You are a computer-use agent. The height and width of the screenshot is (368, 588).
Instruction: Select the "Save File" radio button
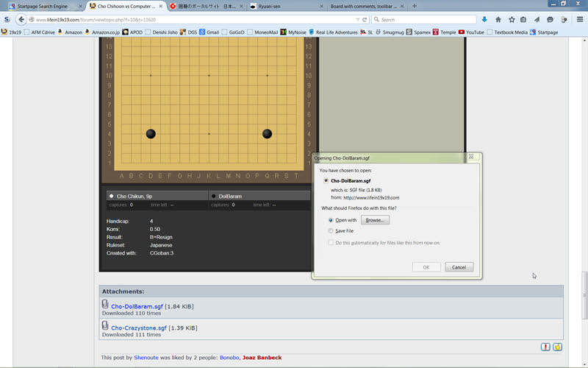click(x=331, y=231)
